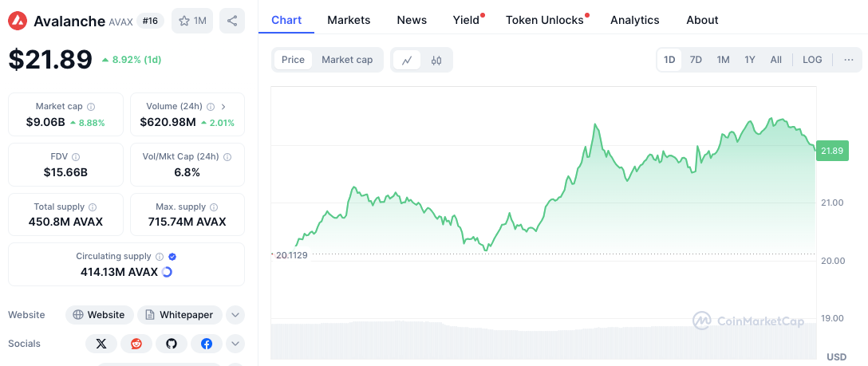Open the Yield tab

466,21
